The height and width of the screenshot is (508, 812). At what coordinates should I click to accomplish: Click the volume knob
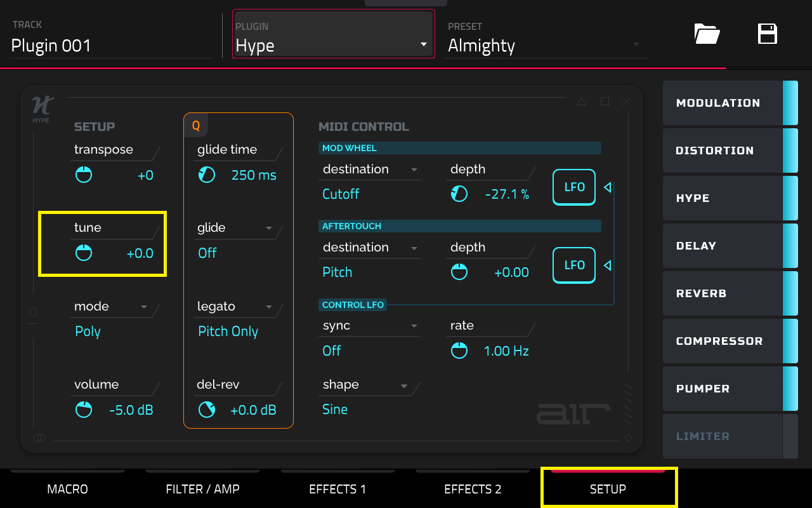(84, 410)
